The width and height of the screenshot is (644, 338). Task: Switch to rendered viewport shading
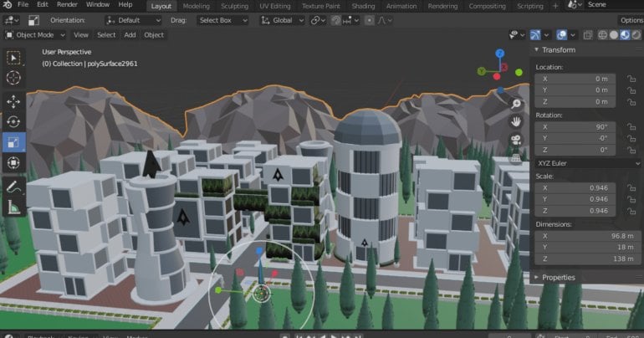[636, 35]
